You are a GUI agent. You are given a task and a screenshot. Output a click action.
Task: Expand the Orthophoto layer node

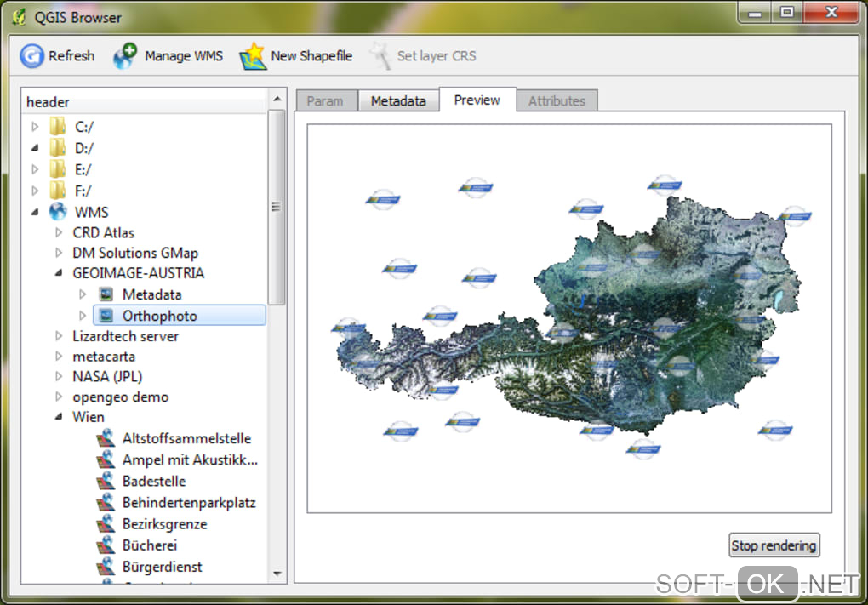(83, 316)
